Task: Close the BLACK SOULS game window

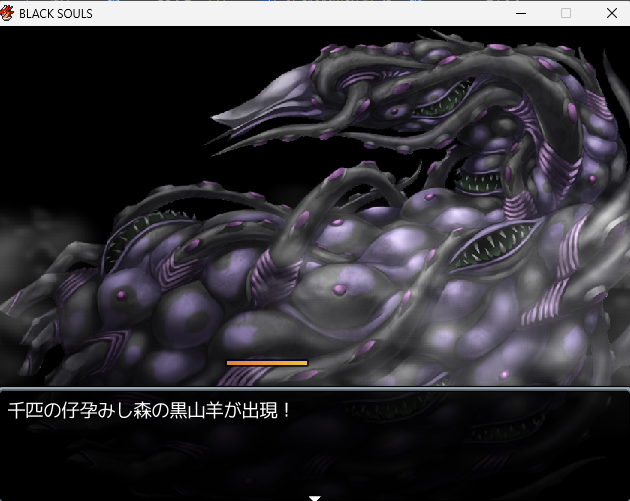Action: (x=612, y=13)
